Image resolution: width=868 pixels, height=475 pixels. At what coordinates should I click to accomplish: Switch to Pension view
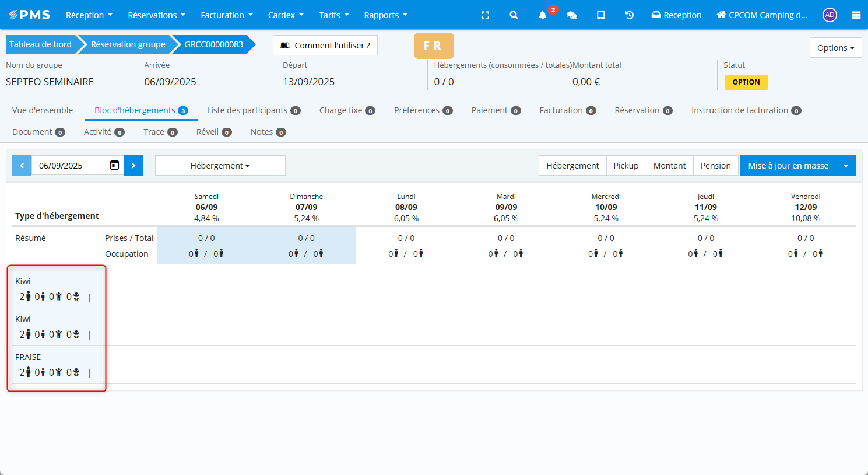pyautogui.click(x=715, y=166)
